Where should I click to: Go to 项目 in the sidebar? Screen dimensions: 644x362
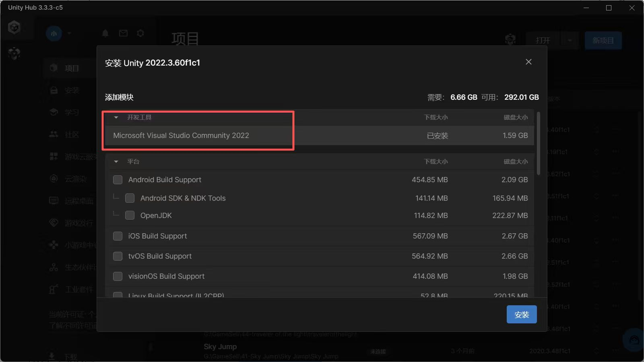(x=72, y=68)
